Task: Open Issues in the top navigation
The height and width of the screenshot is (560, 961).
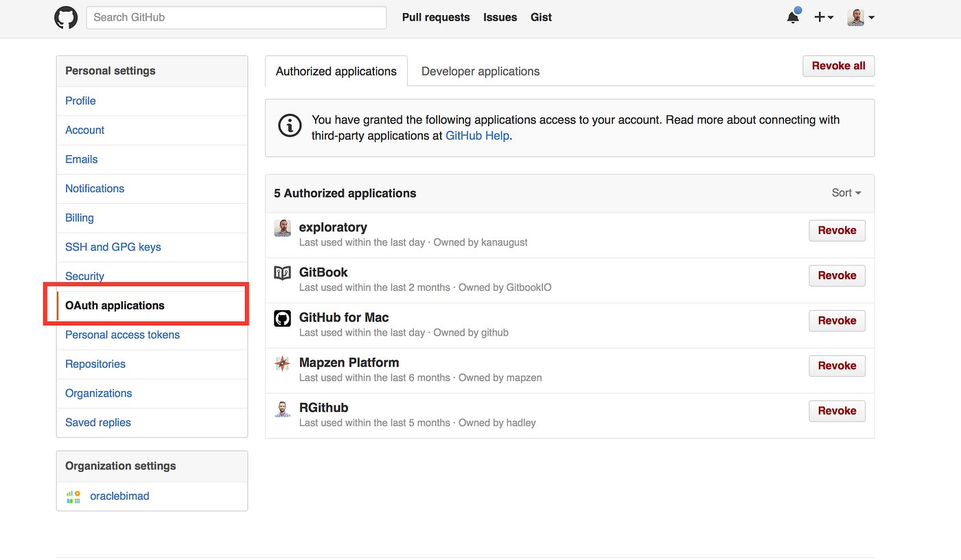Action: pyautogui.click(x=500, y=17)
